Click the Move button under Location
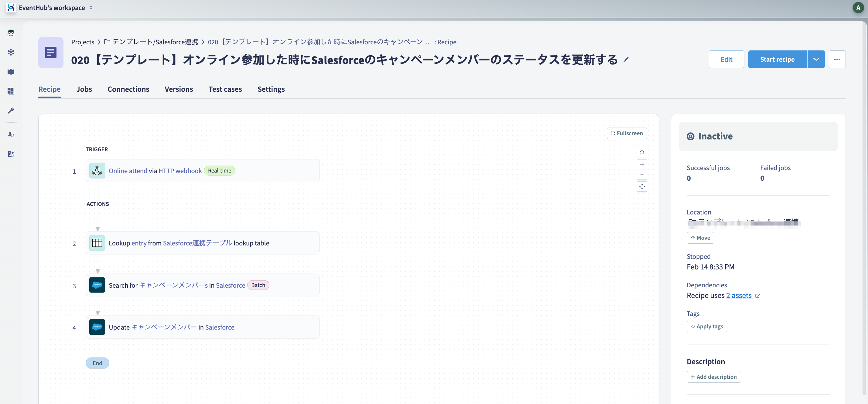Image resolution: width=868 pixels, height=404 pixels. [700, 238]
